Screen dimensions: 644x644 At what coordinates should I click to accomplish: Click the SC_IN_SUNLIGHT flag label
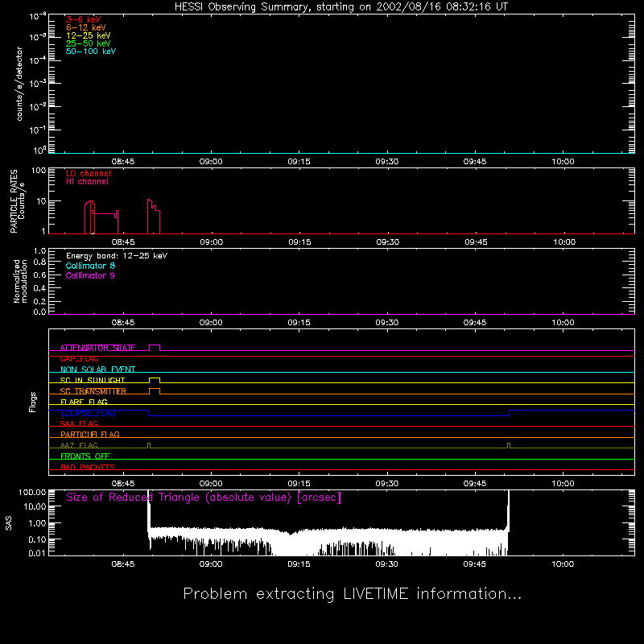[x=93, y=380]
